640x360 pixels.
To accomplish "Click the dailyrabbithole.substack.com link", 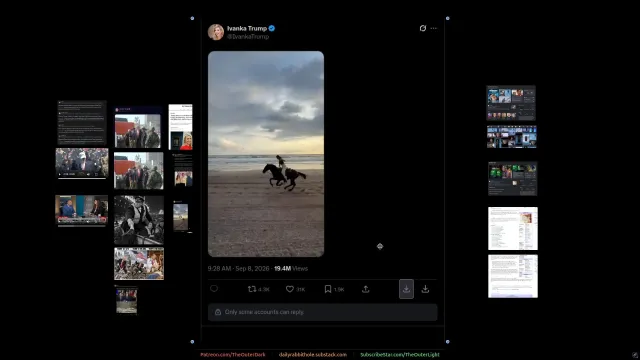I will pos(313,355).
